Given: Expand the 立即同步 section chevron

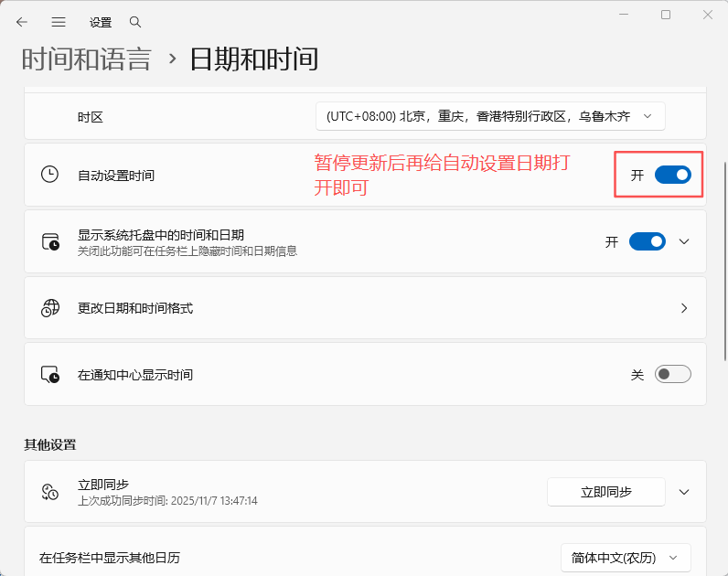Looking at the screenshot, I should pyautogui.click(x=684, y=492).
